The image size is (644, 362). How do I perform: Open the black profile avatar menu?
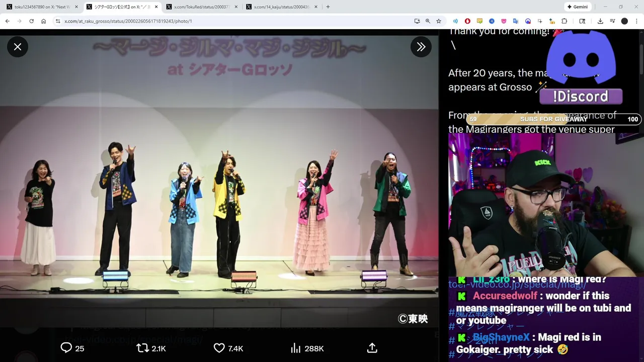(x=624, y=21)
